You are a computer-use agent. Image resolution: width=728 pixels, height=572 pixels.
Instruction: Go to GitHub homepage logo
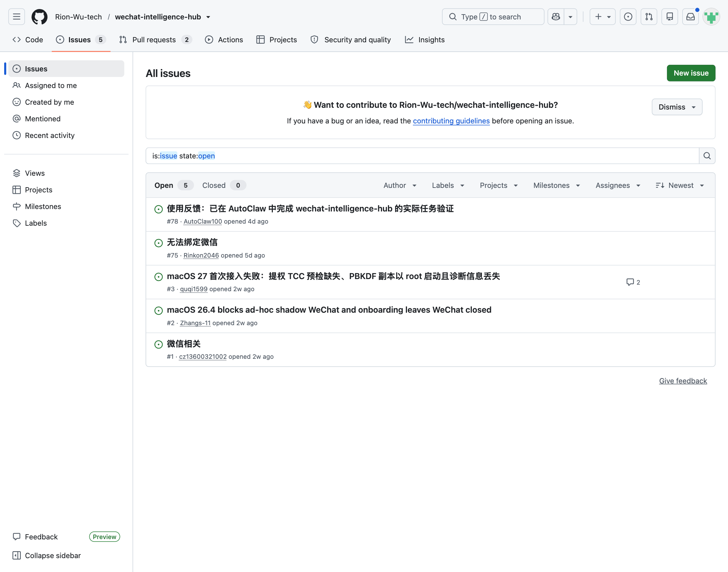coord(40,17)
